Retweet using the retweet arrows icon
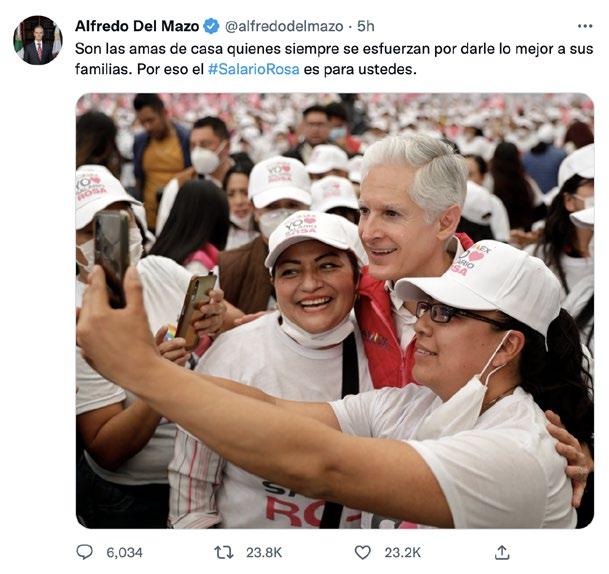Viewport: 609px width, 574px height. coord(224,552)
